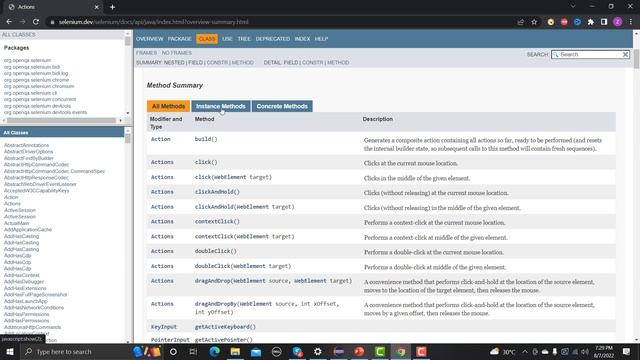Click the NO FRAMES link
The height and width of the screenshot is (360, 640).
coord(176,53)
